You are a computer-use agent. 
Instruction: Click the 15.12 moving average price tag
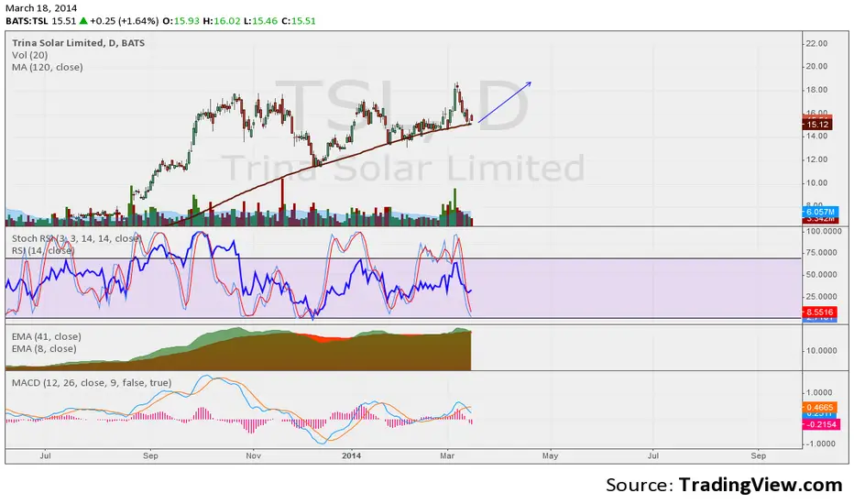click(x=817, y=125)
